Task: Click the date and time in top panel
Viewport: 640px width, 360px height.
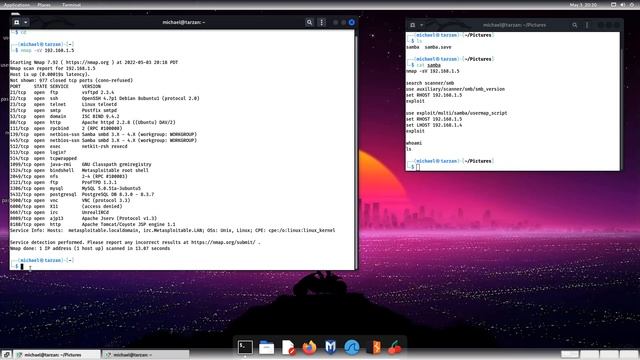Action: point(583,5)
